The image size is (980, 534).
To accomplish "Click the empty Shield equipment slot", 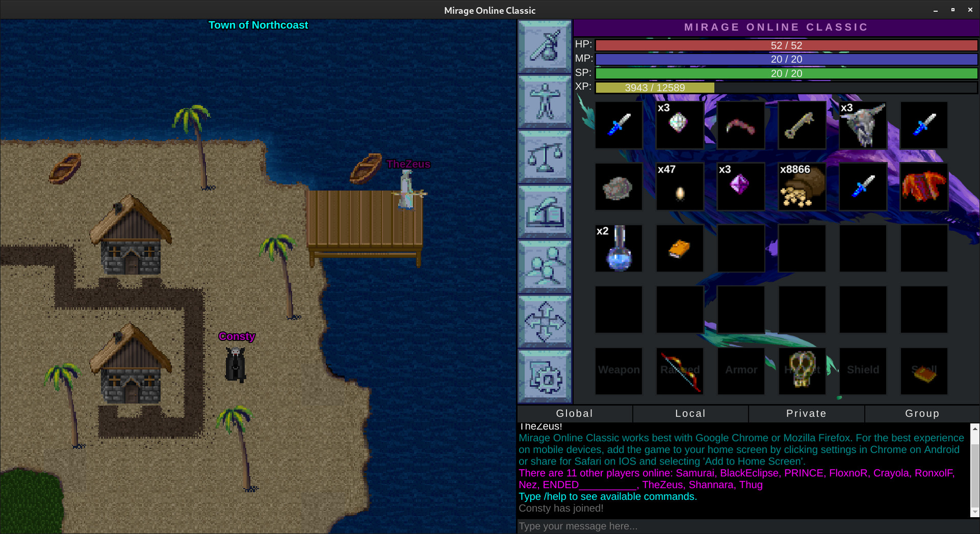I will [x=863, y=371].
